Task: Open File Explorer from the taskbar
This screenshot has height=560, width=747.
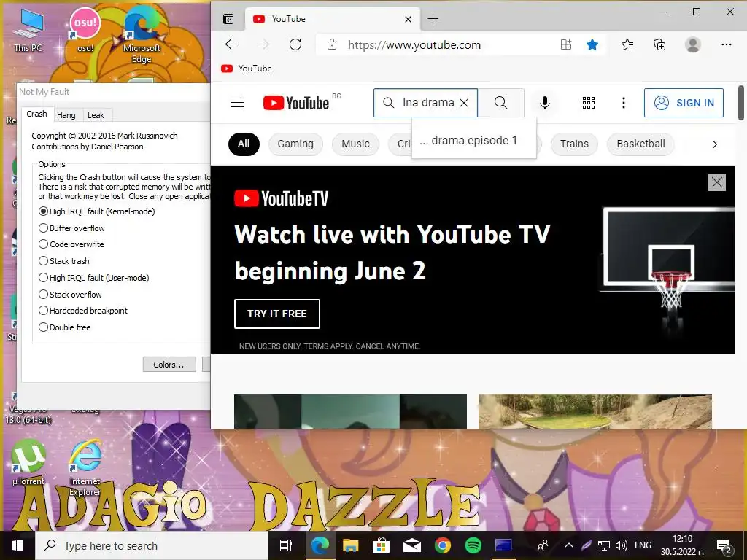Action: coord(351,545)
